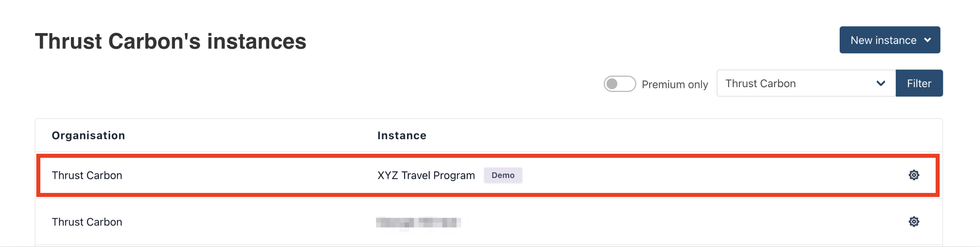Click empty space in XYZ Travel Program row
This screenshot has width=980, height=247.
[x=706, y=176]
